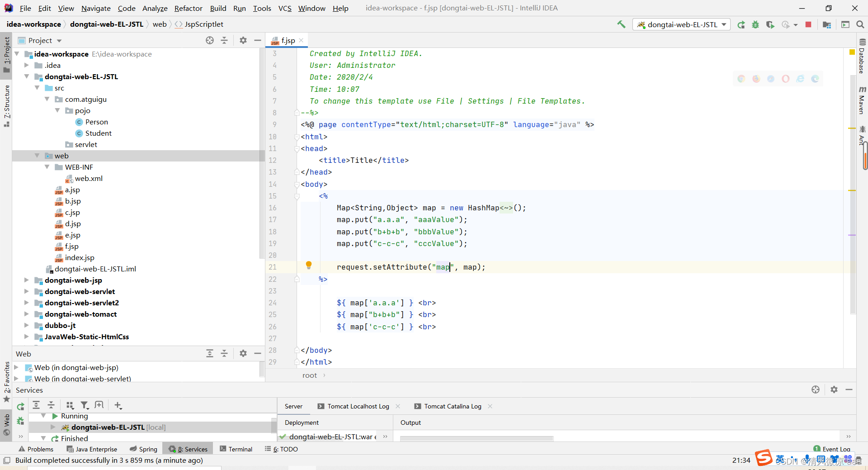
Task: Click the Services filter funnel icon
Action: pyautogui.click(x=85, y=405)
